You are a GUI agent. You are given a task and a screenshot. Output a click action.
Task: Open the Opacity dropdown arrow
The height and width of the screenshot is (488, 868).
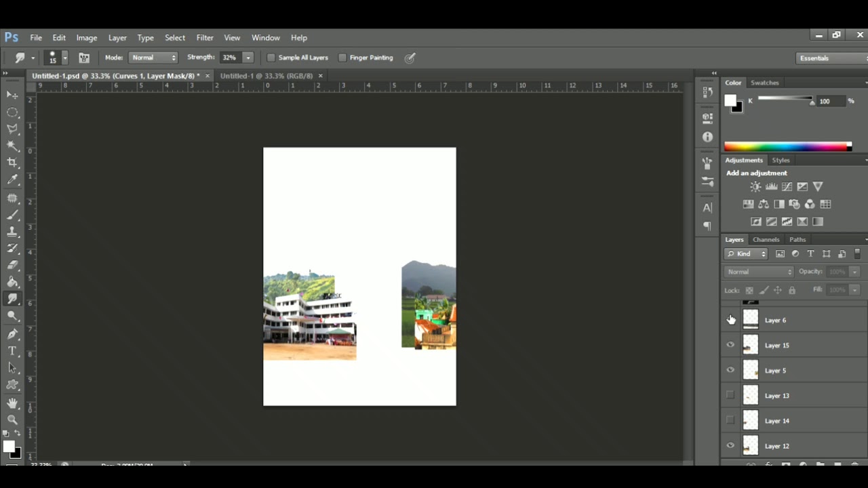click(854, 272)
